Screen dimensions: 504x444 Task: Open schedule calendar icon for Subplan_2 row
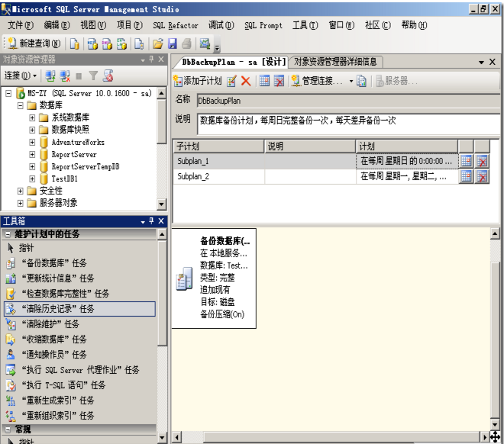point(466,176)
